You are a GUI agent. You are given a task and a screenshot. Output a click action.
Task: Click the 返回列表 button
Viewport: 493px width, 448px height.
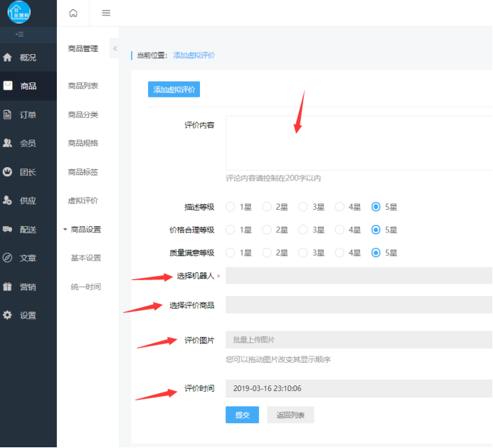(x=290, y=415)
